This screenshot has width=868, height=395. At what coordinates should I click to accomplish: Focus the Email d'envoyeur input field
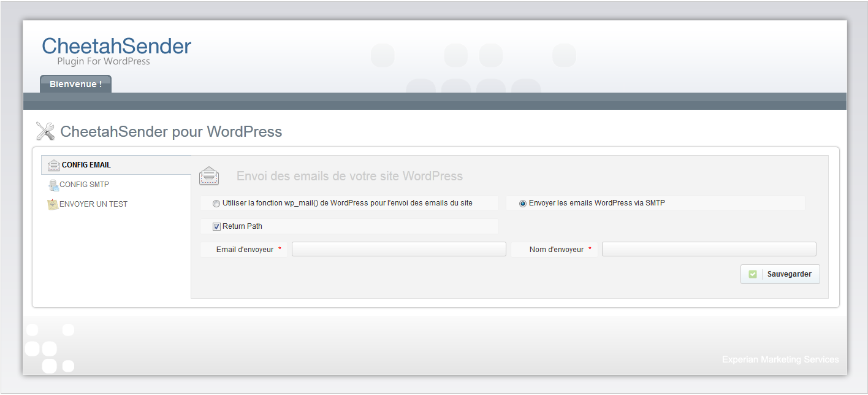point(399,249)
